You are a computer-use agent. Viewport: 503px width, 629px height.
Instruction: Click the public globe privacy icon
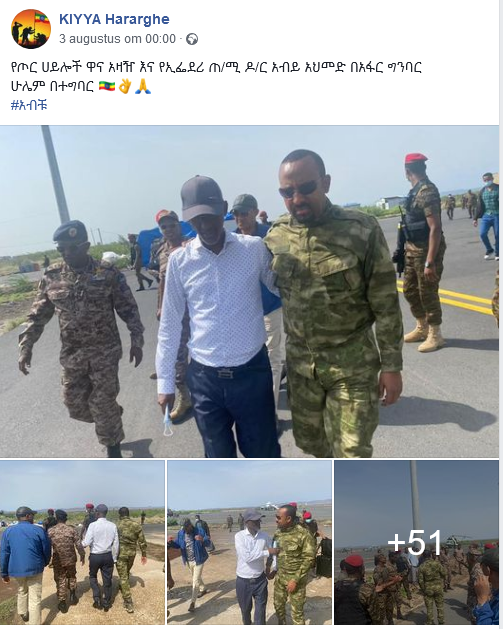[x=192, y=39]
